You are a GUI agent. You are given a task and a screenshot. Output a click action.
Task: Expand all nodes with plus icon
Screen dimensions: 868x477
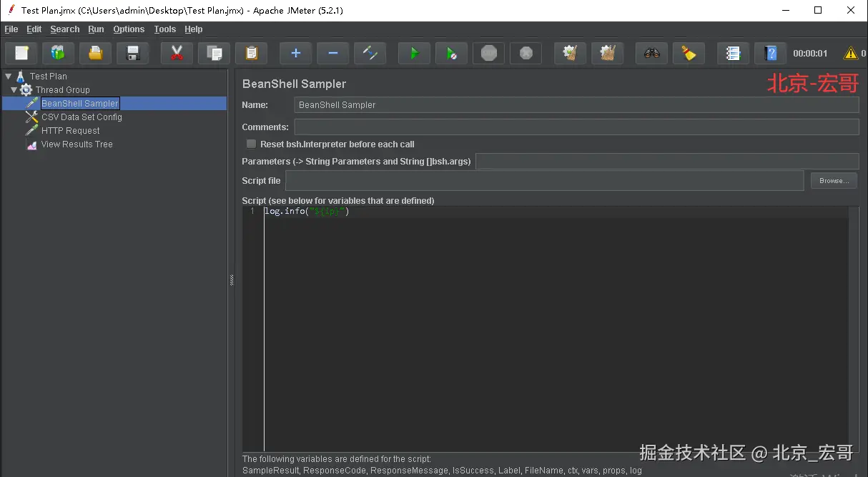(x=295, y=53)
